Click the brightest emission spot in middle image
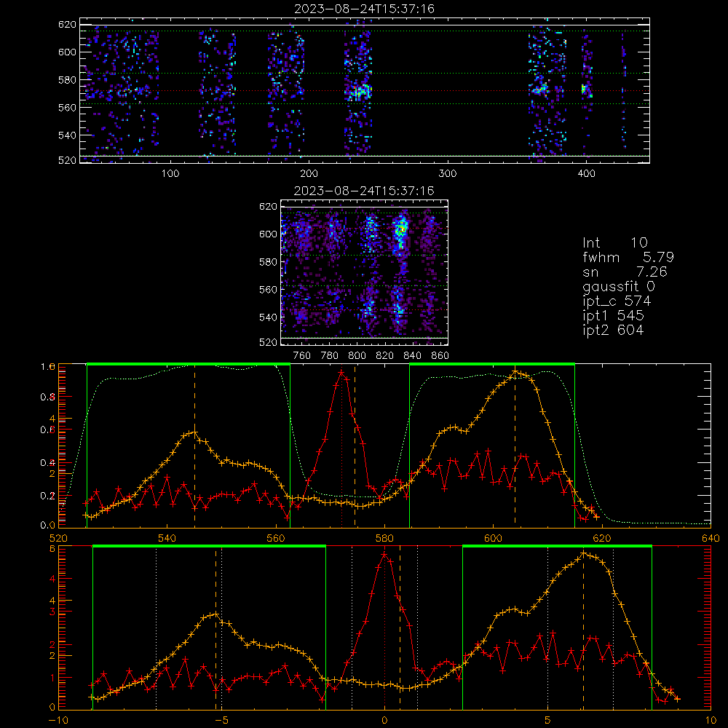Screen dimensions: 728x728 point(402,229)
